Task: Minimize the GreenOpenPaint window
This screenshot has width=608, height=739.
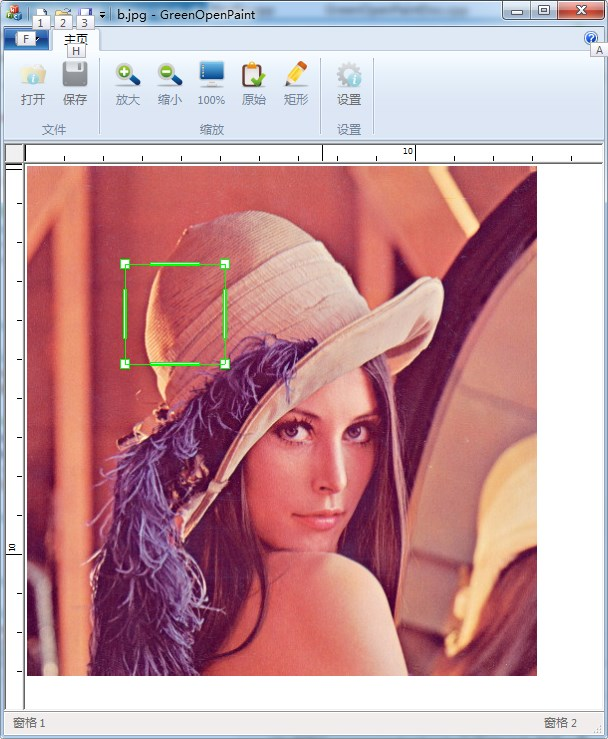Action: [517, 10]
